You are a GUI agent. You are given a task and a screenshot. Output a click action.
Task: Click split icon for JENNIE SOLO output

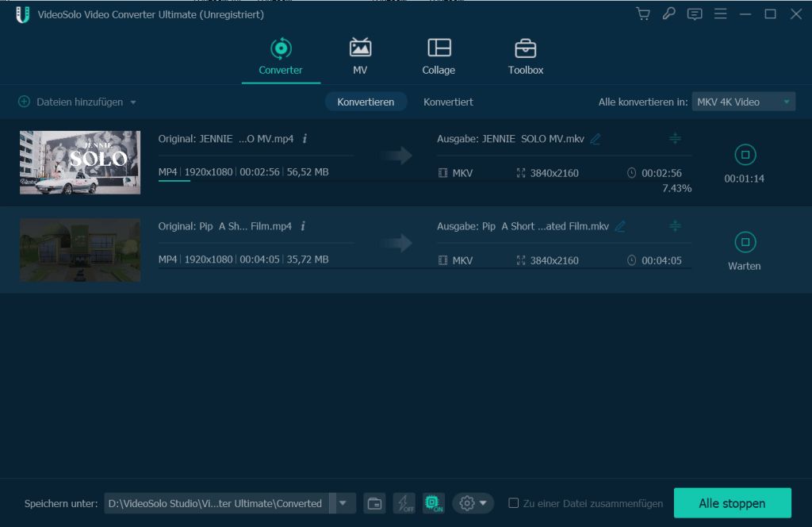675,138
